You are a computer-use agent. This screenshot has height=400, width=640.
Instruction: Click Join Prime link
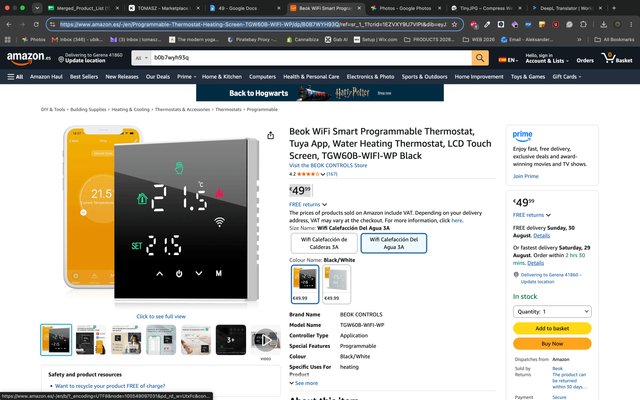point(525,176)
